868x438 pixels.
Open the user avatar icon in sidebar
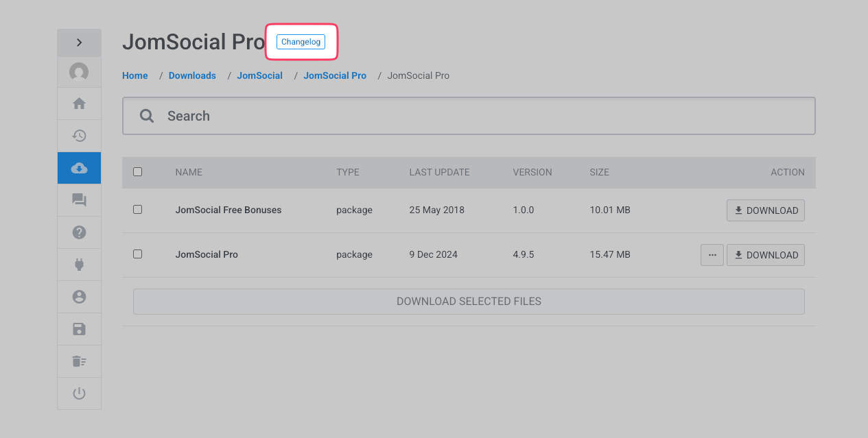coord(79,72)
